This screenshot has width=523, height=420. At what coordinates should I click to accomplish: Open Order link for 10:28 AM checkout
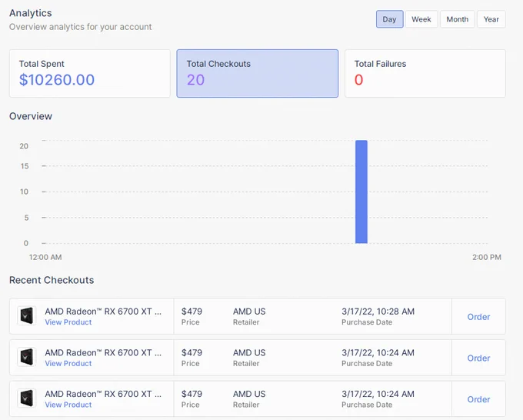[478, 317]
